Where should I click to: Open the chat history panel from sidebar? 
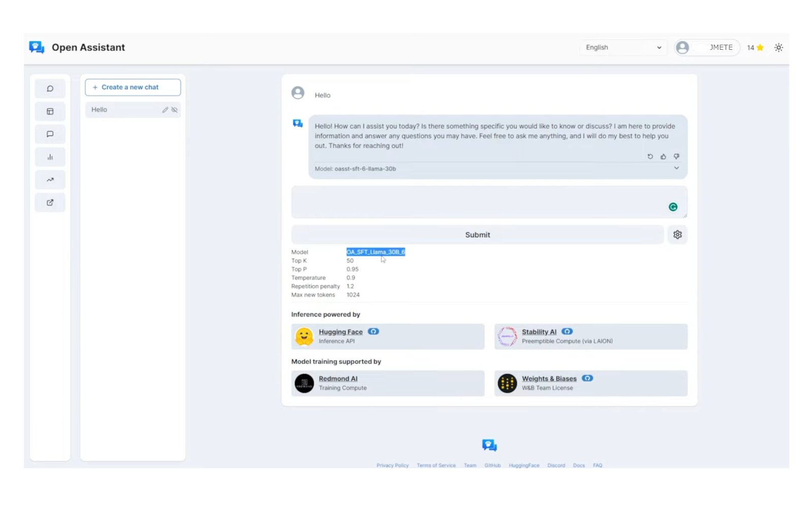50,88
